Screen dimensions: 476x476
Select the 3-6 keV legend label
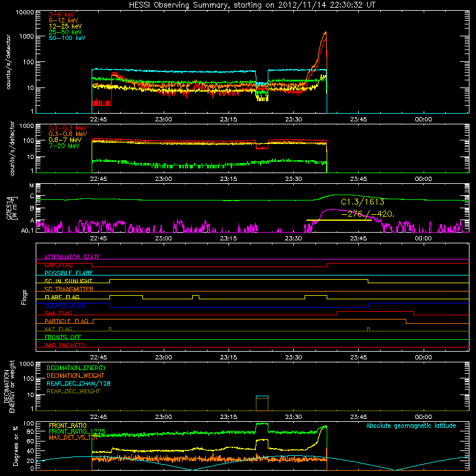62,14
